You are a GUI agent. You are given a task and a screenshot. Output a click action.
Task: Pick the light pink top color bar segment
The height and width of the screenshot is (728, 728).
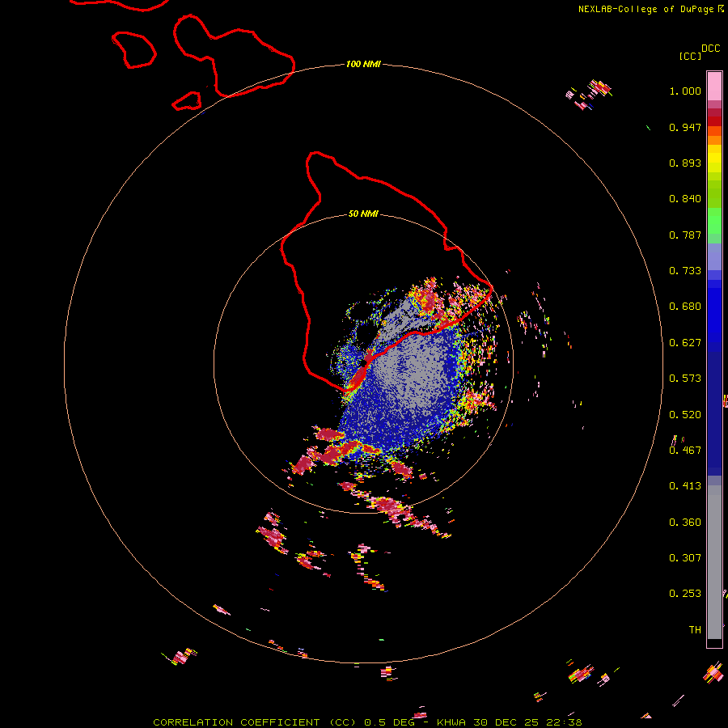click(x=714, y=87)
